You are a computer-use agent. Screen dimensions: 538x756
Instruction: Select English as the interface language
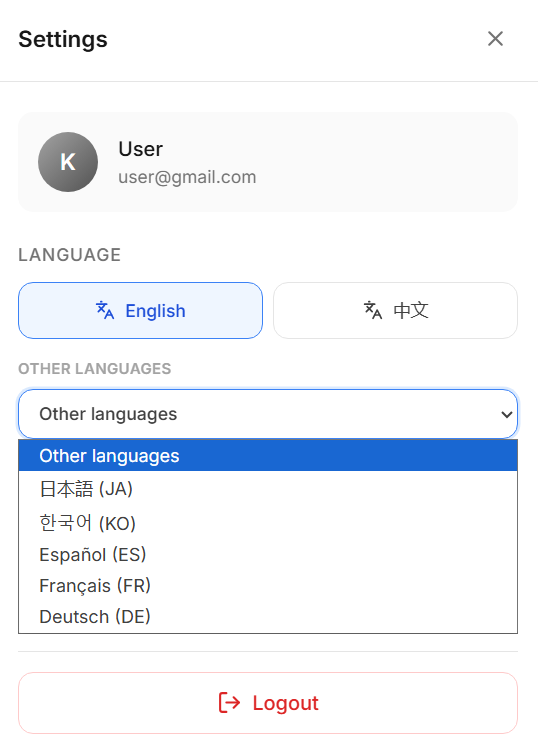[140, 310]
